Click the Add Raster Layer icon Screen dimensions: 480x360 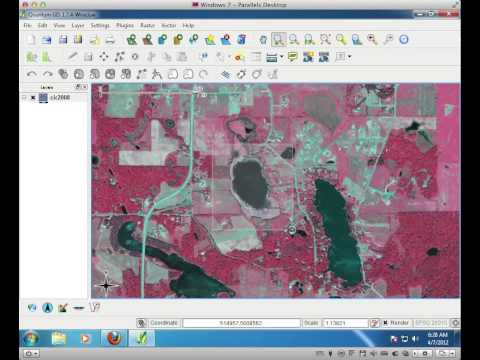point(147,40)
